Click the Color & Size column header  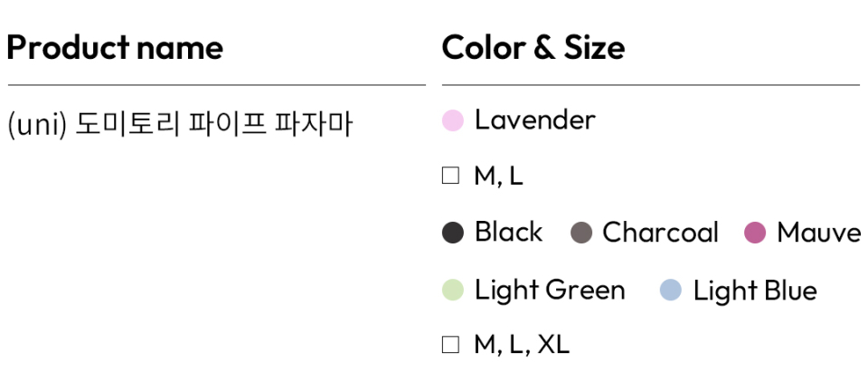click(x=533, y=47)
